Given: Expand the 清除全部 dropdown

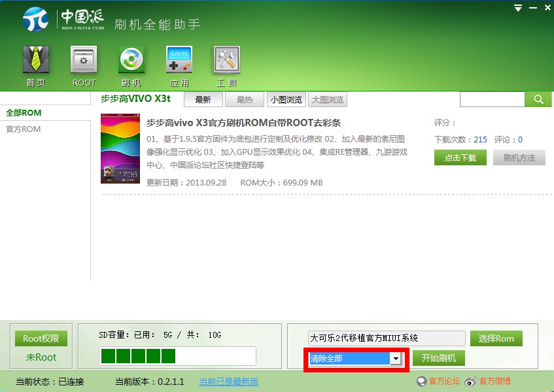Looking at the screenshot, I should (x=396, y=359).
